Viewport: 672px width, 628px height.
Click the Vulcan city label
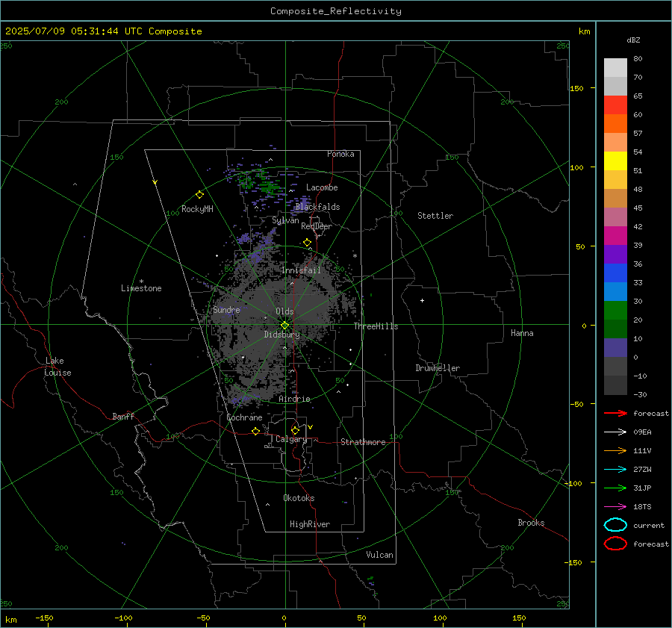[x=379, y=555]
